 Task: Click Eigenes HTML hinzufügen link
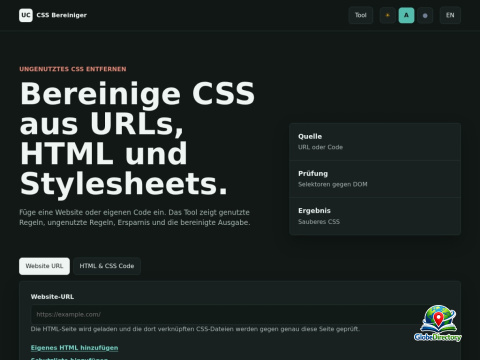click(x=74, y=348)
